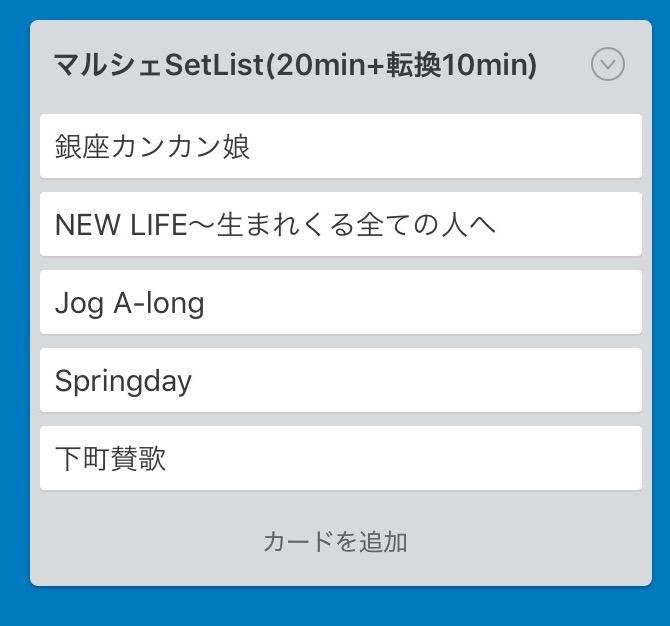Image resolution: width=670 pixels, height=626 pixels.
Task: Open the 銀座カンカン娘 card
Action: pos(341,146)
